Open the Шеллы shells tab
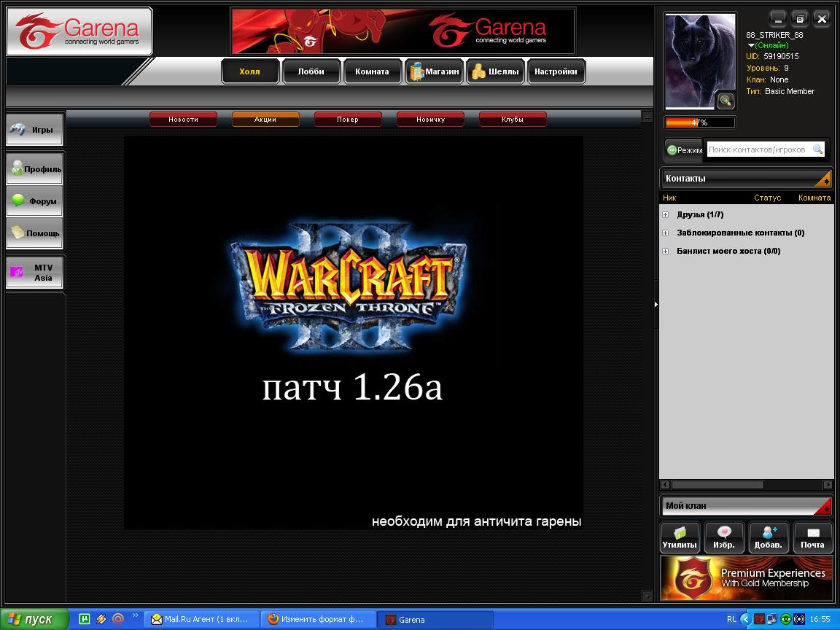Screen dimensions: 840x630 (x=495, y=71)
